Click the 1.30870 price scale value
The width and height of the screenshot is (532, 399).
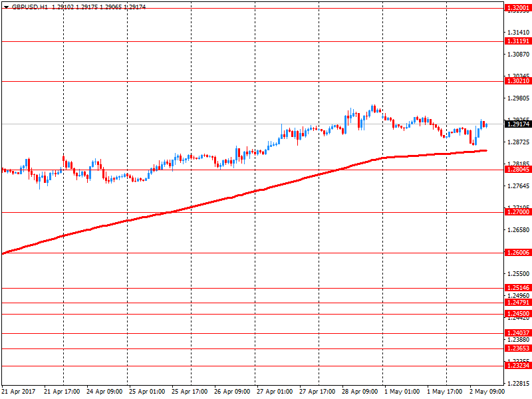519,55
